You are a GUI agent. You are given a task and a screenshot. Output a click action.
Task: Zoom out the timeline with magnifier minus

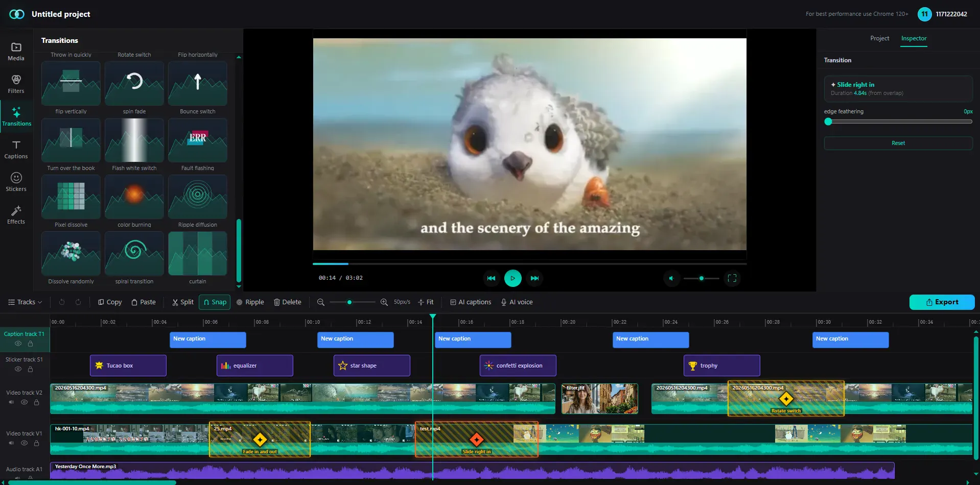(x=321, y=302)
